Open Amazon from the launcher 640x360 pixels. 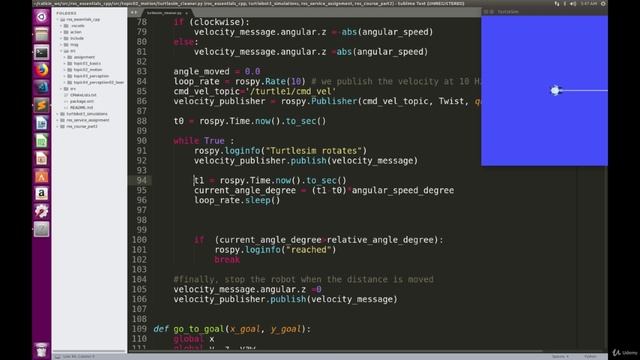pyautogui.click(x=41, y=194)
